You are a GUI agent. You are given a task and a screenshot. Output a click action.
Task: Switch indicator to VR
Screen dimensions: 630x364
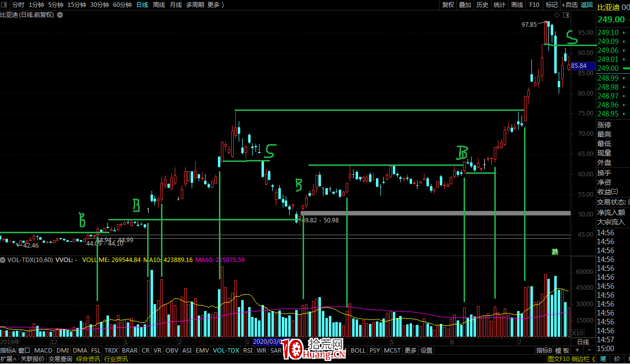157,350
